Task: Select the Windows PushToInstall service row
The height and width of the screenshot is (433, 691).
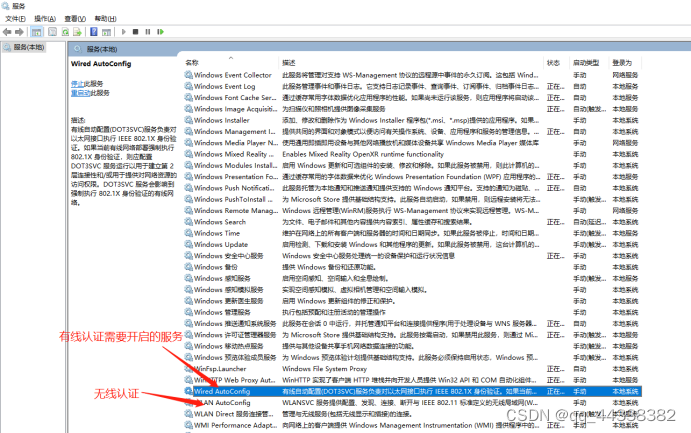Action: [x=412, y=199]
